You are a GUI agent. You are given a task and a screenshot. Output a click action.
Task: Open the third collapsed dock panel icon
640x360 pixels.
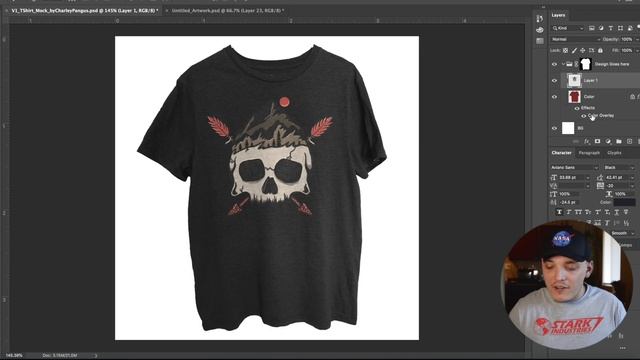click(x=540, y=41)
